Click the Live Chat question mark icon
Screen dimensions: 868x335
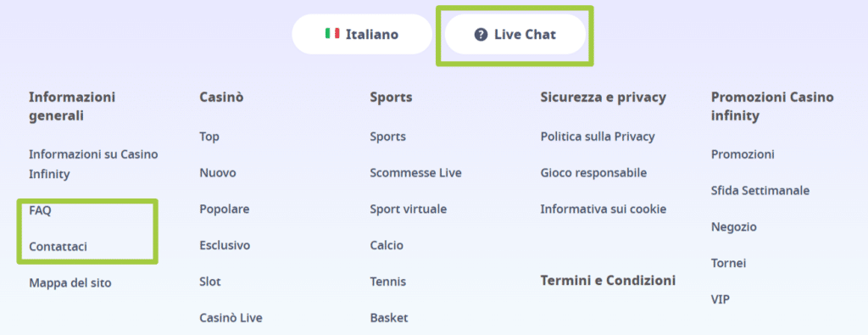[x=481, y=34]
